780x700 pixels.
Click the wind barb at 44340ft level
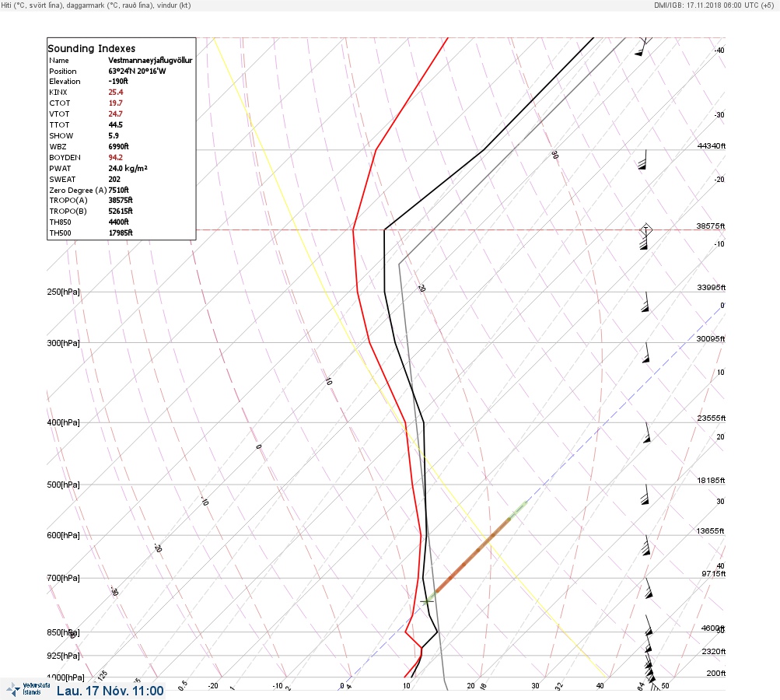[642, 159]
